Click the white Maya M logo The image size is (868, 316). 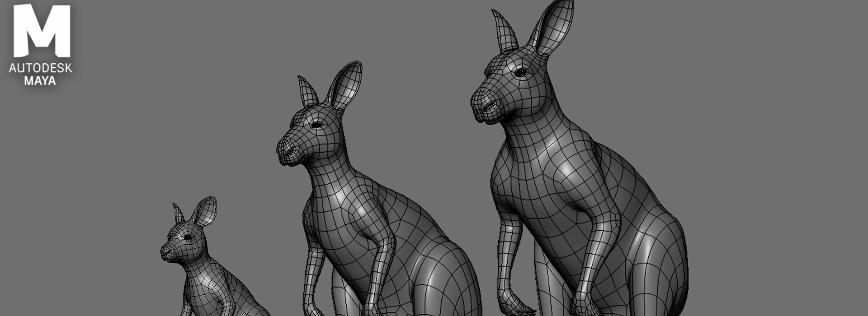click(42, 31)
